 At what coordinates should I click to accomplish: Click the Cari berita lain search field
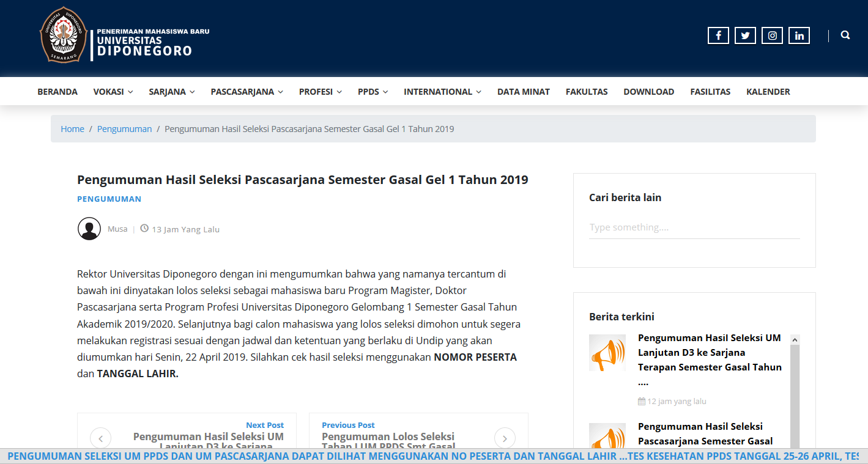pos(694,227)
